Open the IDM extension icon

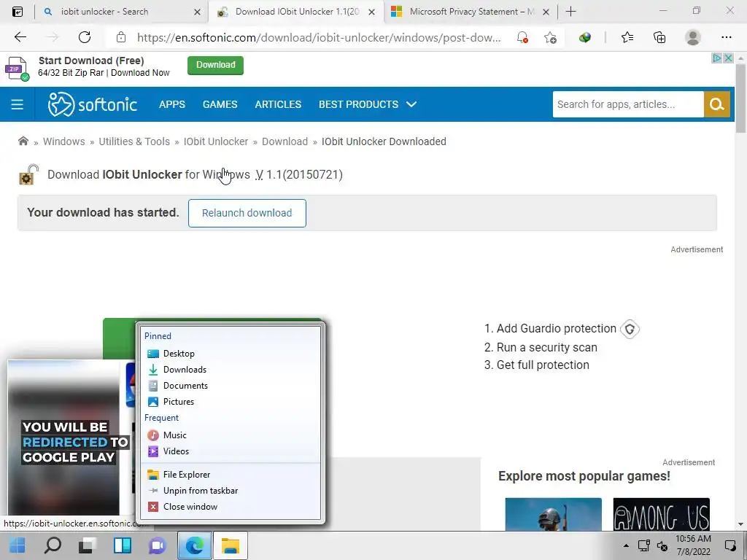[585, 38]
